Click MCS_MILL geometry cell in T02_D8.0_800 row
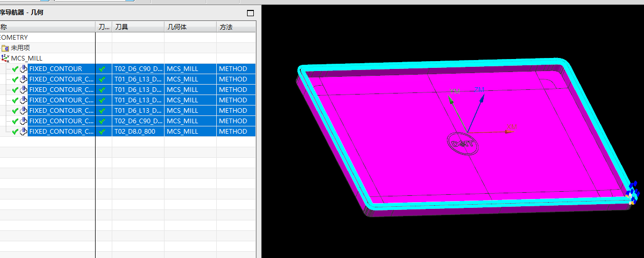This screenshot has width=644, height=258. coord(190,132)
